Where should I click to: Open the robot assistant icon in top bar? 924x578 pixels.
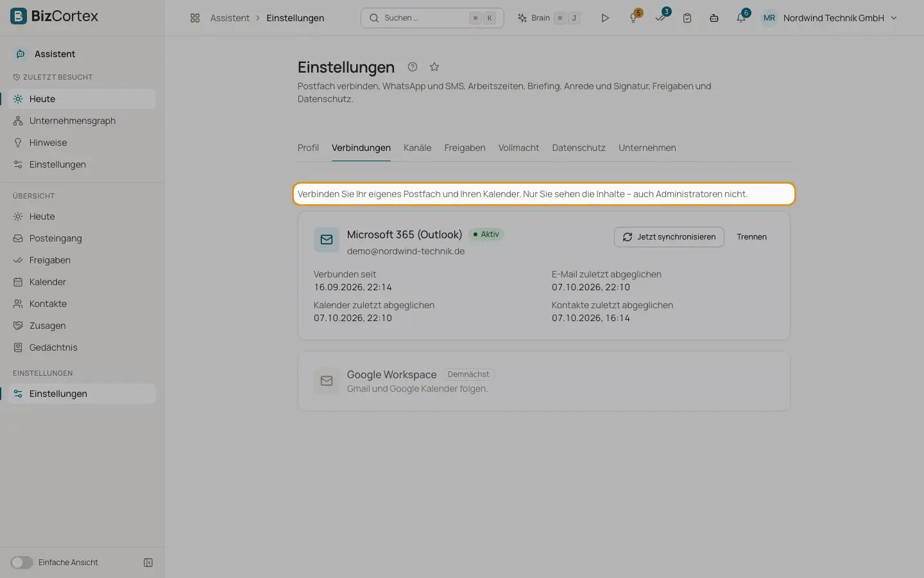[x=714, y=18]
